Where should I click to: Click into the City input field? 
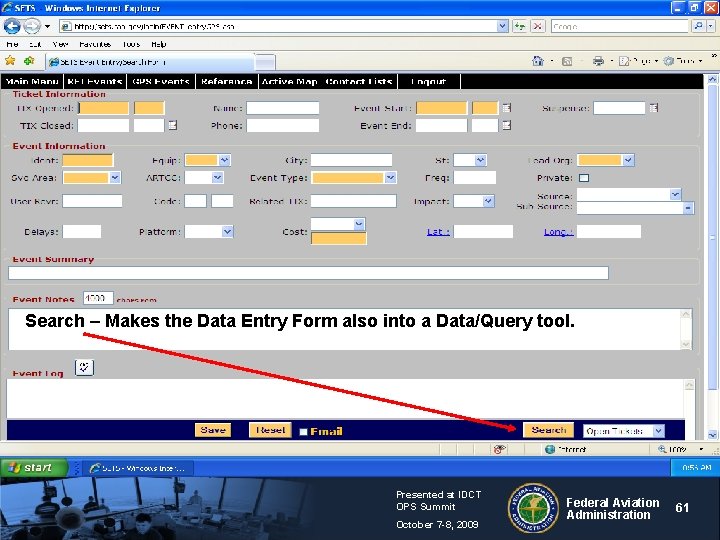click(x=351, y=160)
